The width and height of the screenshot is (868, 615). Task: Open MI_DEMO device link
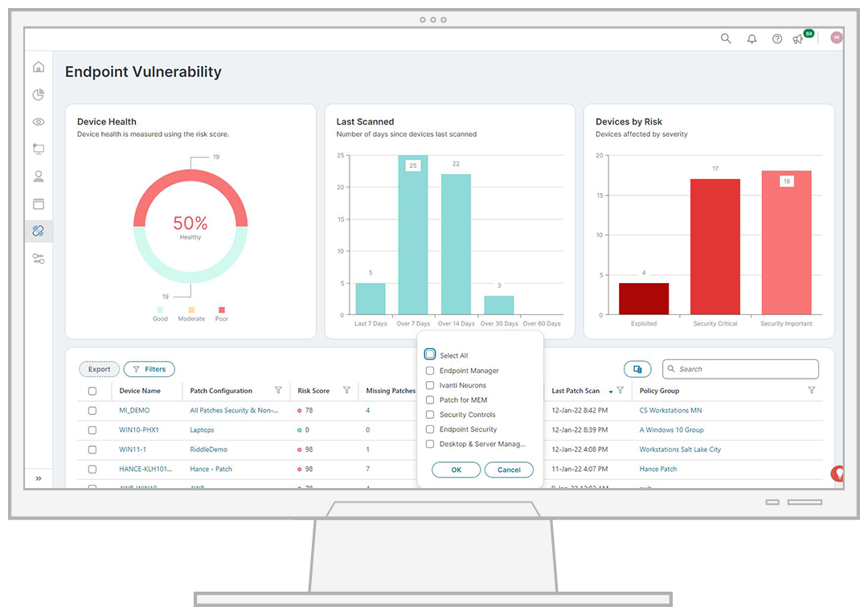pyautogui.click(x=134, y=410)
